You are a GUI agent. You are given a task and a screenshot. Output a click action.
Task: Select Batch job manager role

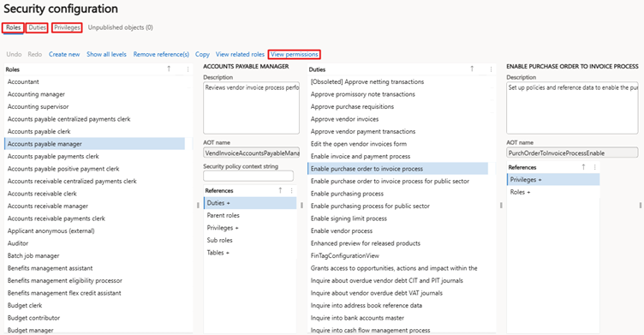[x=94, y=255]
